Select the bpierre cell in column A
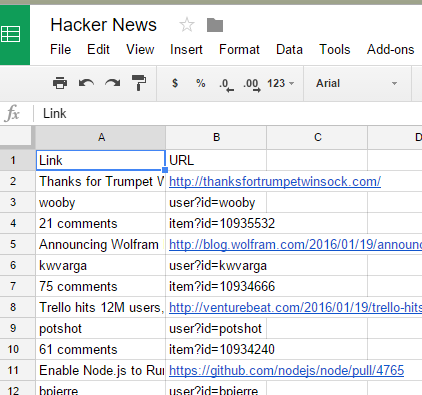The height and width of the screenshot is (395, 422). 100,388
